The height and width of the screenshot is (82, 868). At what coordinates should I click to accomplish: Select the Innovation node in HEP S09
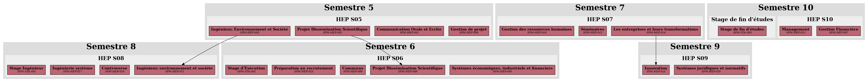655,69
